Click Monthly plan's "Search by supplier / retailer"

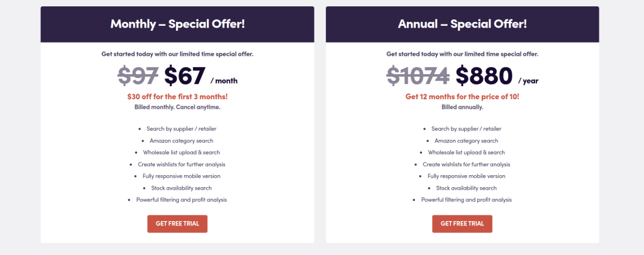(x=182, y=129)
